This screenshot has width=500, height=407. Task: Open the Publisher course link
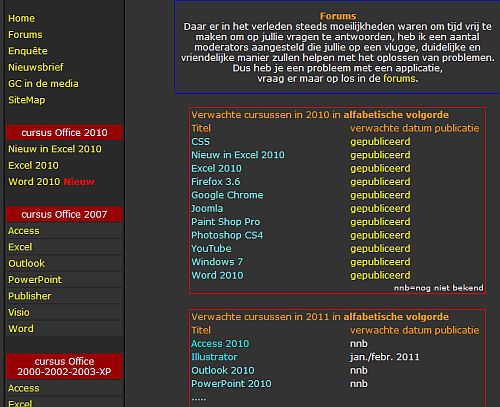30,296
